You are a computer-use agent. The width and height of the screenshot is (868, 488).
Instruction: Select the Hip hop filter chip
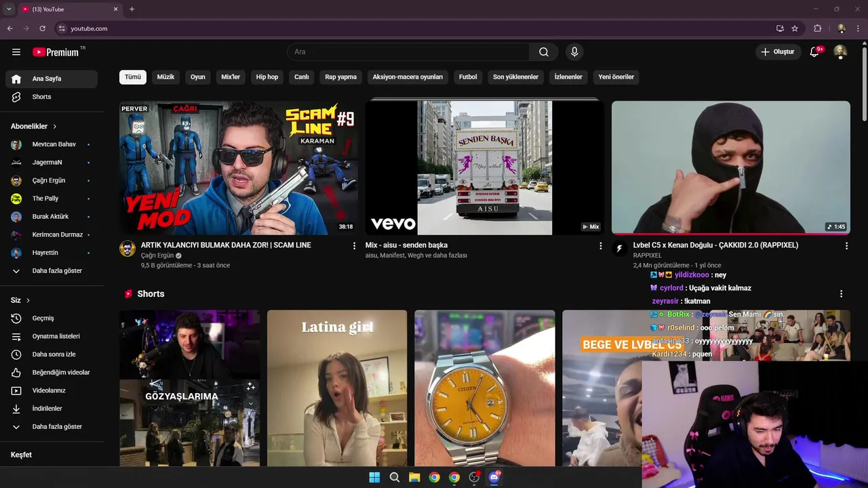point(267,77)
